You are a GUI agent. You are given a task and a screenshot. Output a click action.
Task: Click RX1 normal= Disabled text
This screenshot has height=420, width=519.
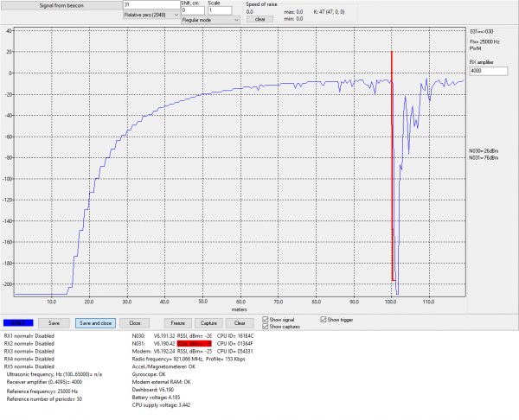[29, 336]
